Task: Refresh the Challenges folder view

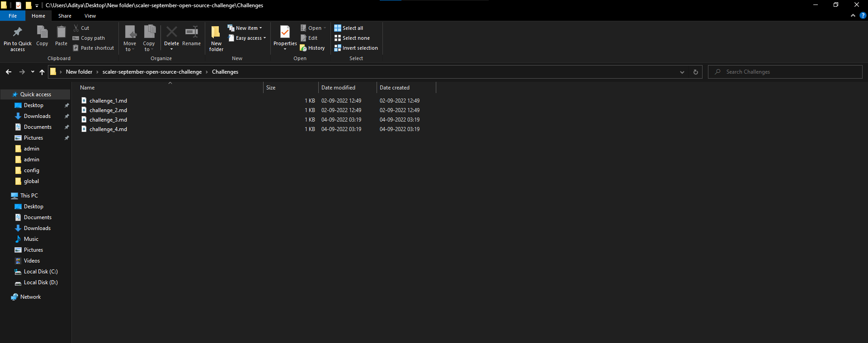Action: click(x=695, y=72)
